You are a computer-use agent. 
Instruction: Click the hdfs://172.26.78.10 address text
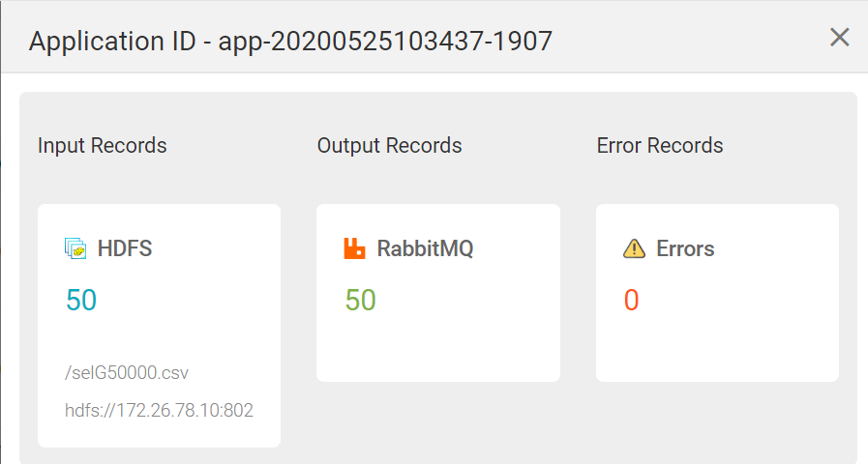(x=159, y=410)
